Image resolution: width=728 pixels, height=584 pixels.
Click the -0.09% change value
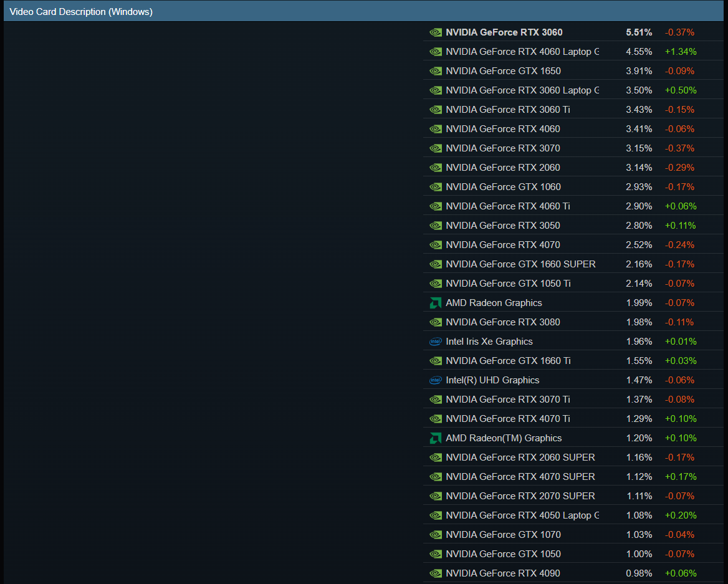click(x=680, y=71)
